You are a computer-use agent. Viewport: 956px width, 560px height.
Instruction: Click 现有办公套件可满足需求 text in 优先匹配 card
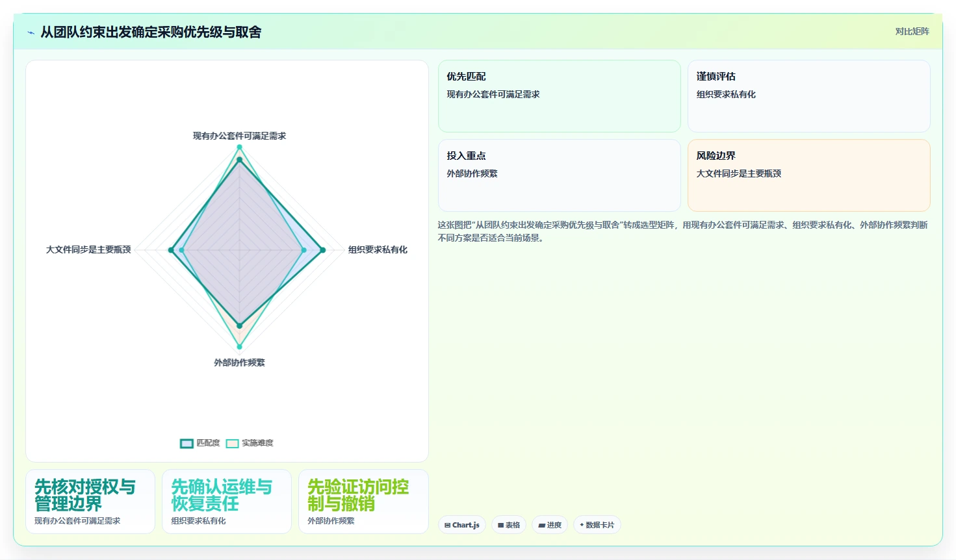493,94
